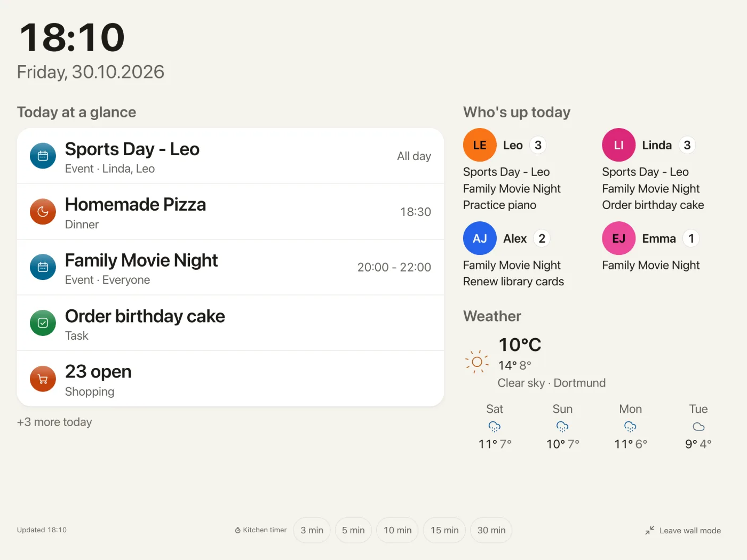Image resolution: width=747 pixels, height=560 pixels.
Task: Click the collapse arrows icon for wall mode
Action: (649, 530)
